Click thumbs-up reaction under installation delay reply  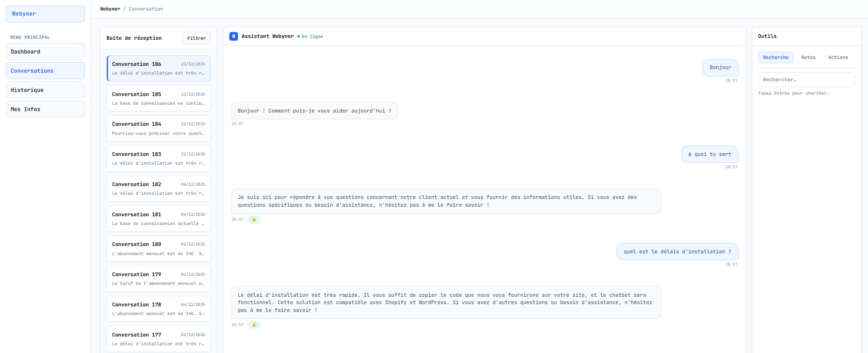click(254, 325)
